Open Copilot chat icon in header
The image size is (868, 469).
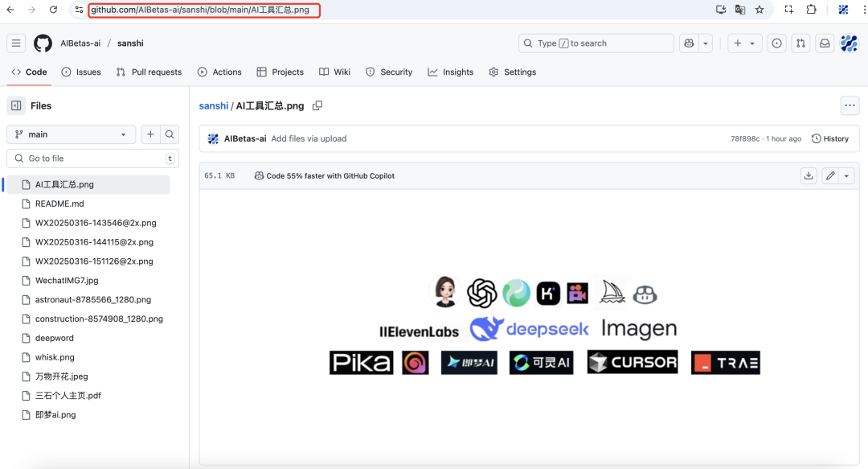[x=689, y=43]
